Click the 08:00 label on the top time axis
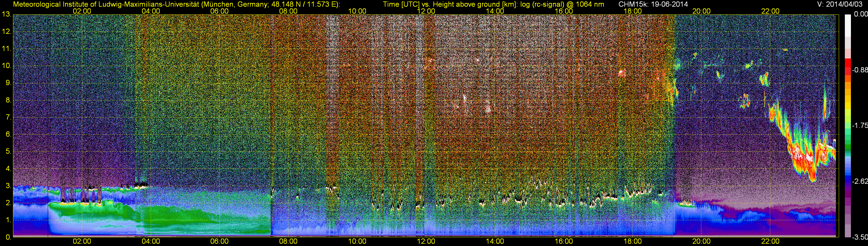This screenshot has height=246, width=868. click(x=288, y=11)
